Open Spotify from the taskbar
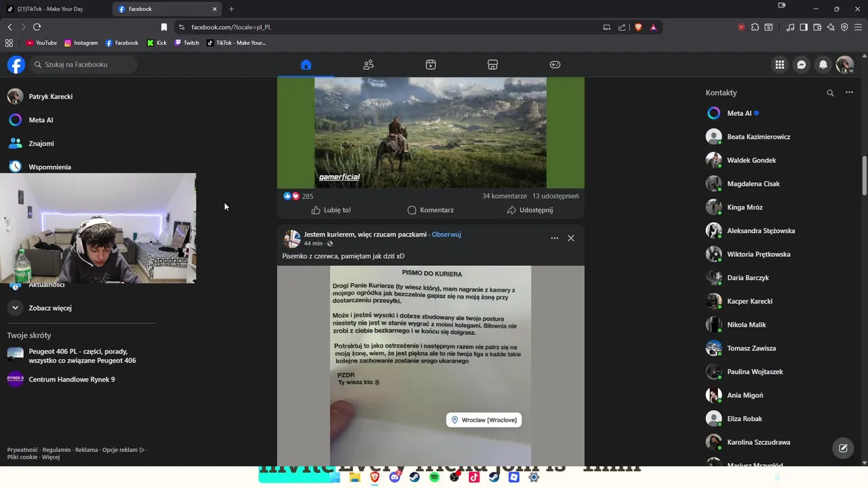The image size is (868, 488). 434,477
